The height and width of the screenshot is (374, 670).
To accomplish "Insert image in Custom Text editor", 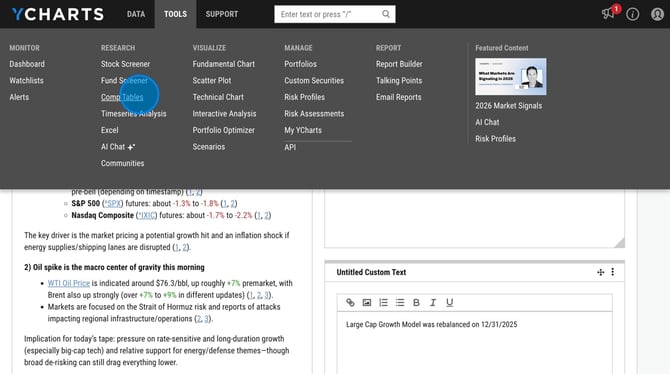I will click(367, 303).
